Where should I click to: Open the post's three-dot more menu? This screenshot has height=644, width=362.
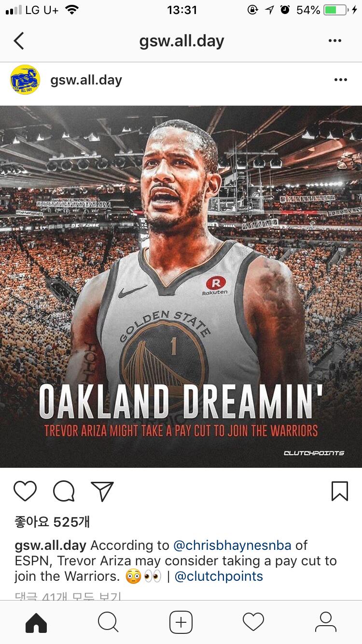(340, 80)
